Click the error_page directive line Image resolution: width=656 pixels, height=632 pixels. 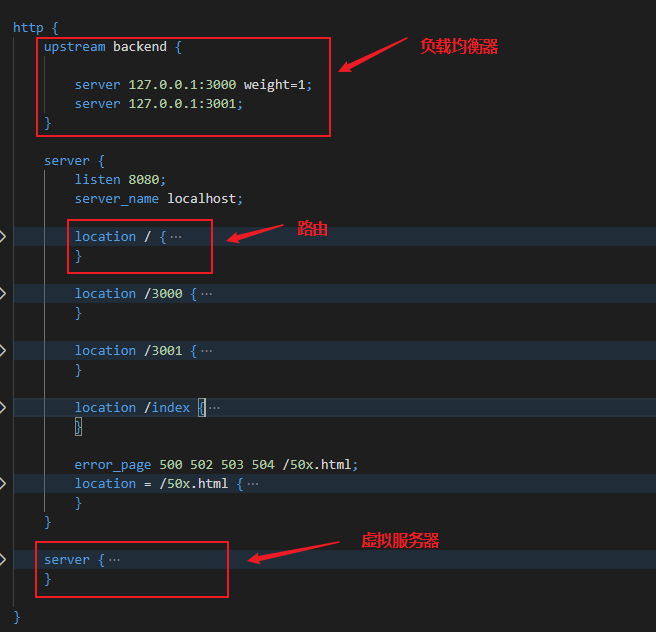tap(215, 465)
